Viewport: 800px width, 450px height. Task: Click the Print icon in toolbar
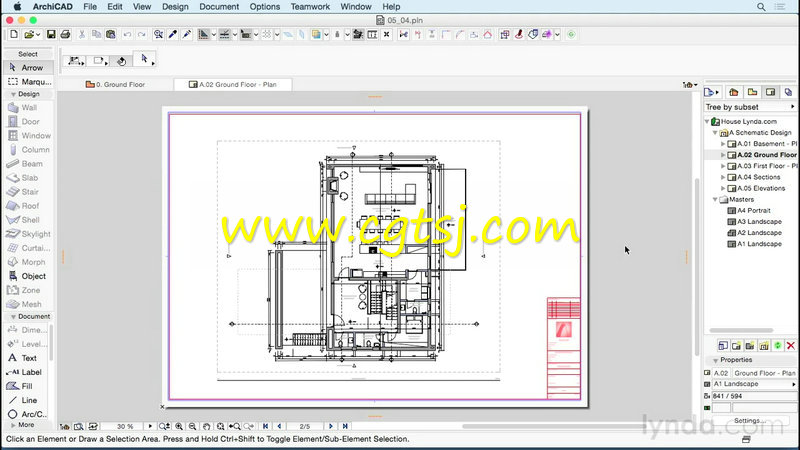pyautogui.click(x=65, y=35)
